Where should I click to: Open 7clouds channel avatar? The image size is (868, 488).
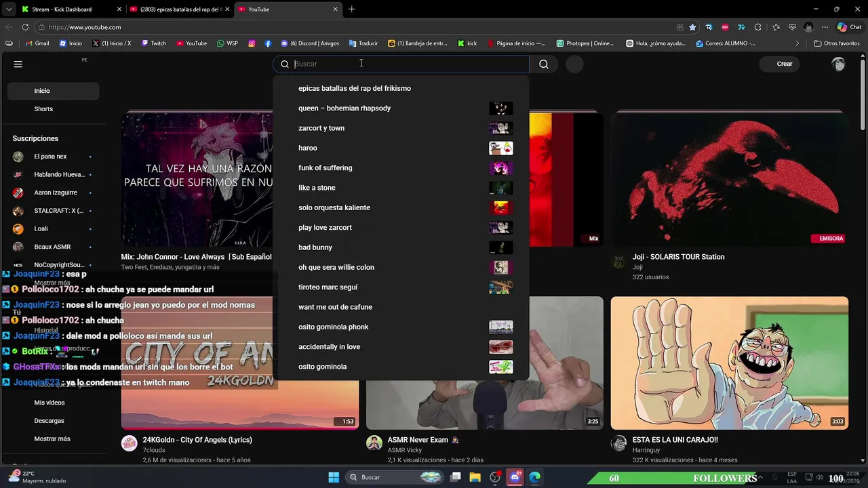(129, 443)
